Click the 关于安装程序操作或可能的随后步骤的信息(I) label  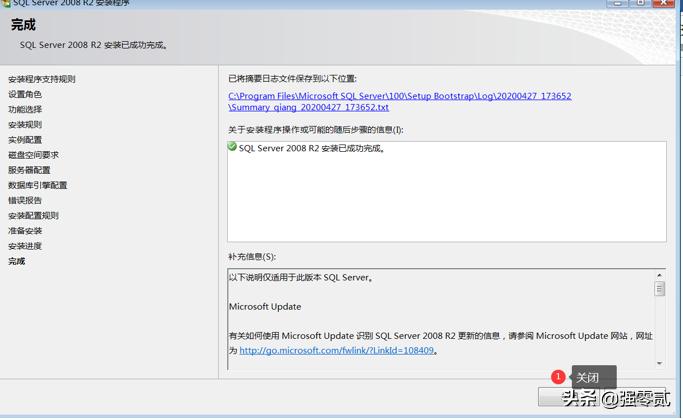click(x=315, y=130)
